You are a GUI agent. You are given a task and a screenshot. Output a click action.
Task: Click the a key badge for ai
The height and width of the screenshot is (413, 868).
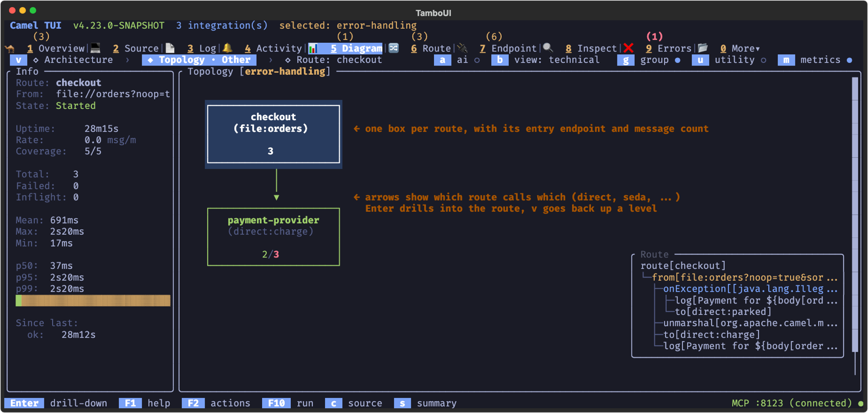pyautogui.click(x=443, y=60)
